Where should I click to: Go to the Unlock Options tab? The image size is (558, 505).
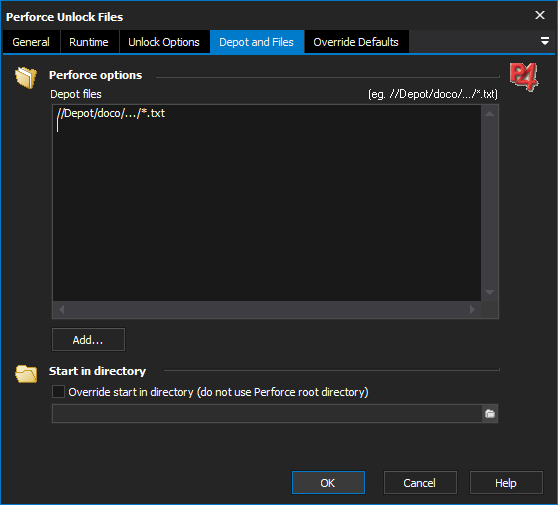164,42
